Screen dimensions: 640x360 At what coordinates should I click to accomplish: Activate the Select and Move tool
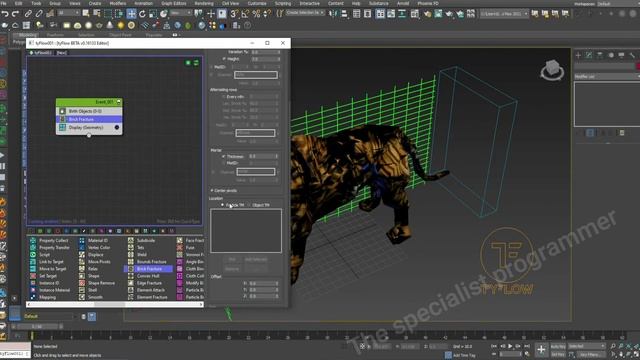pos(131,14)
